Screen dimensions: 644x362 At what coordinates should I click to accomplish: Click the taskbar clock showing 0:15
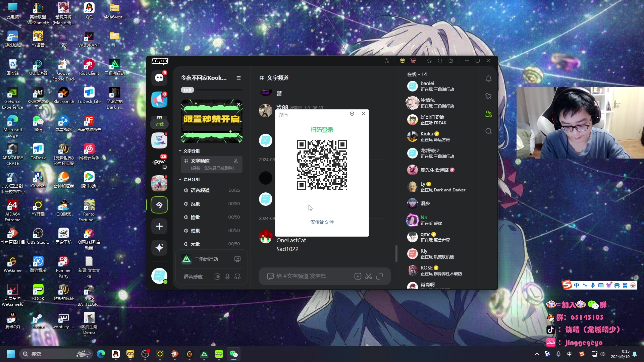pos(620,354)
